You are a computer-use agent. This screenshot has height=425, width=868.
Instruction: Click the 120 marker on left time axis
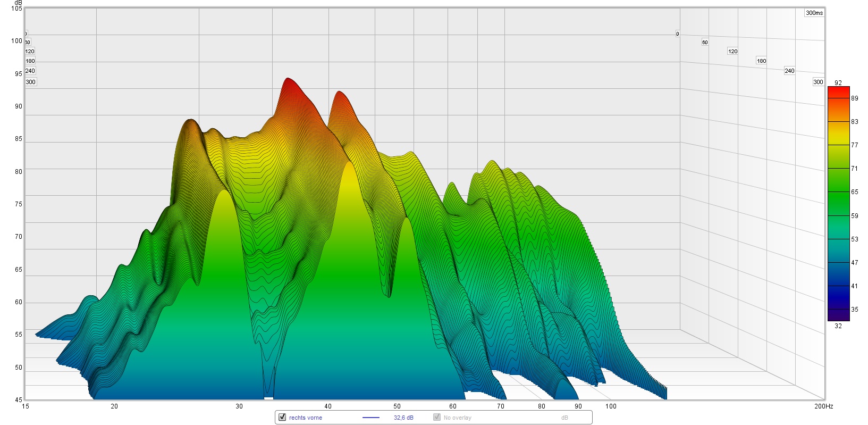tap(30, 52)
